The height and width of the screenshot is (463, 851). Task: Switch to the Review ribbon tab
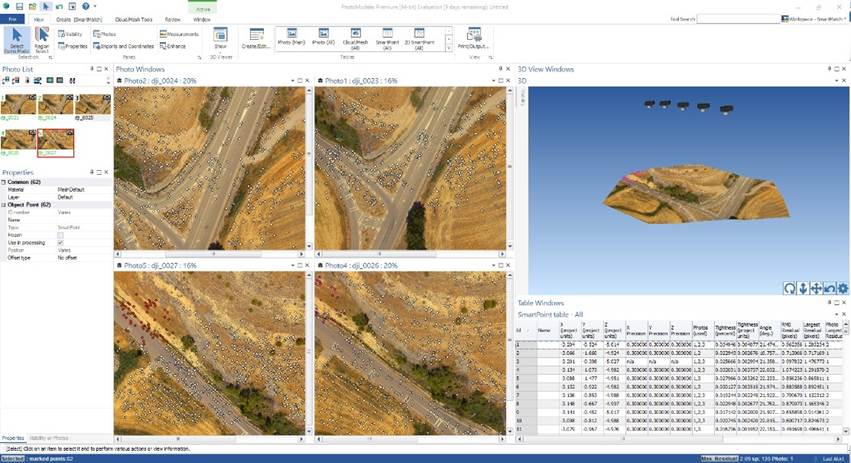click(x=172, y=19)
